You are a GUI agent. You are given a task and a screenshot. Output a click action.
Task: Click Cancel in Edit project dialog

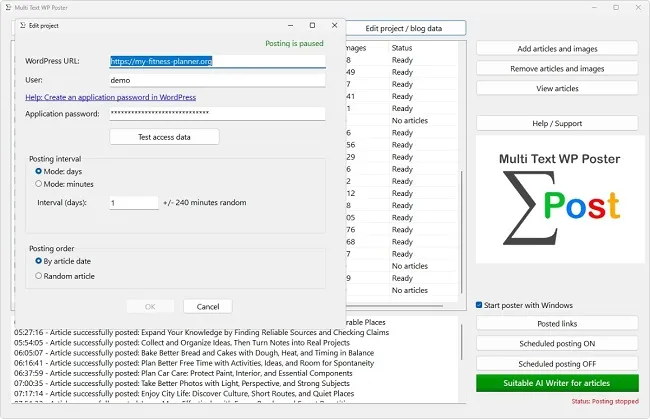point(208,307)
